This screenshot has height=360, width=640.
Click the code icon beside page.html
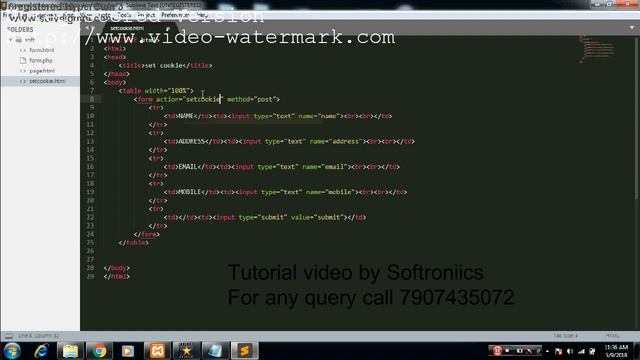point(23,71)
